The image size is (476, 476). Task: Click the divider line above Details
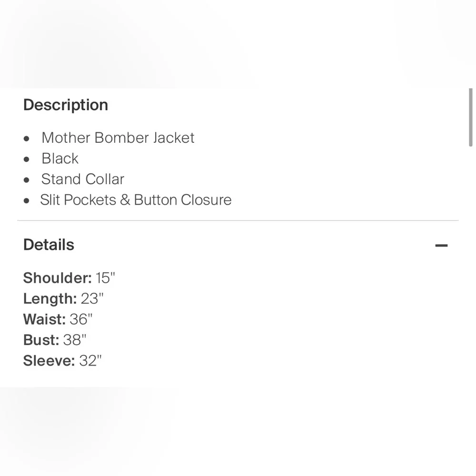238,221
